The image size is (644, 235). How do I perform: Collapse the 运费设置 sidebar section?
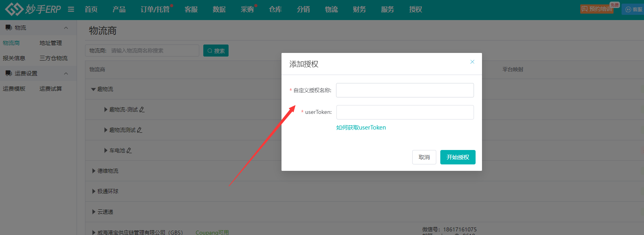pos(66,73)
